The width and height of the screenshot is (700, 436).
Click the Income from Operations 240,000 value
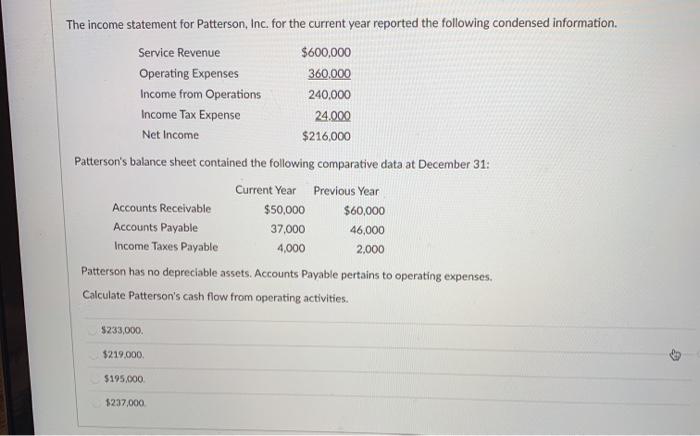[x=329, y=95]
